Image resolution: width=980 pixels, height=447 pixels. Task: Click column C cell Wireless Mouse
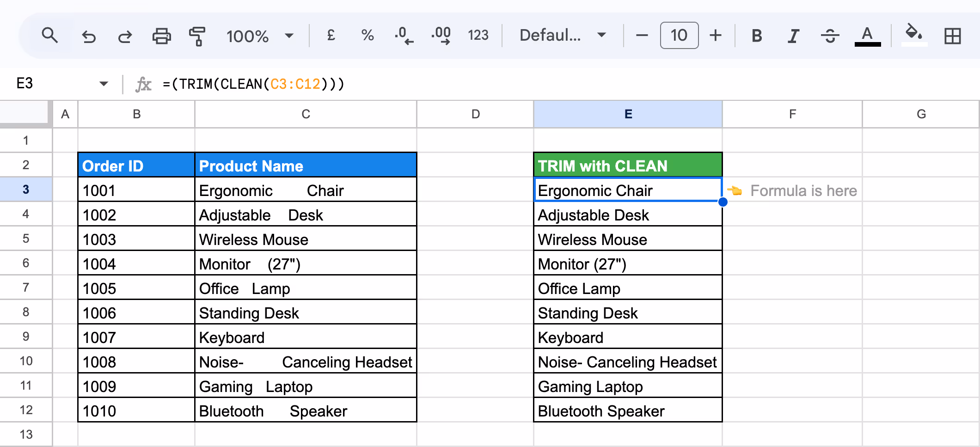pos(306,239)
